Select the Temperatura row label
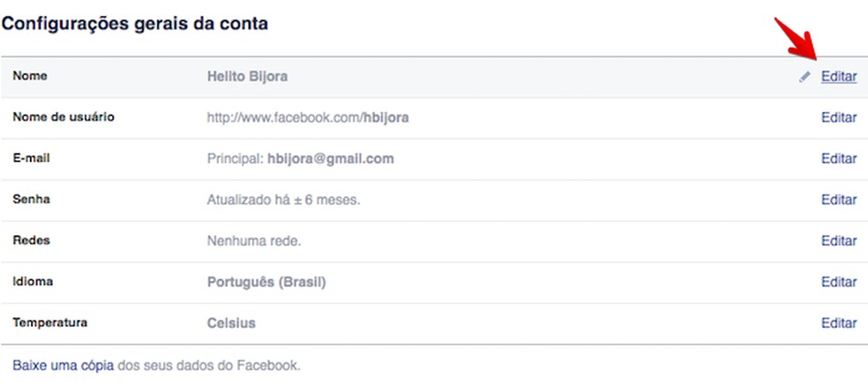This screenshot has height=385, width=868. tap(49, 322)
